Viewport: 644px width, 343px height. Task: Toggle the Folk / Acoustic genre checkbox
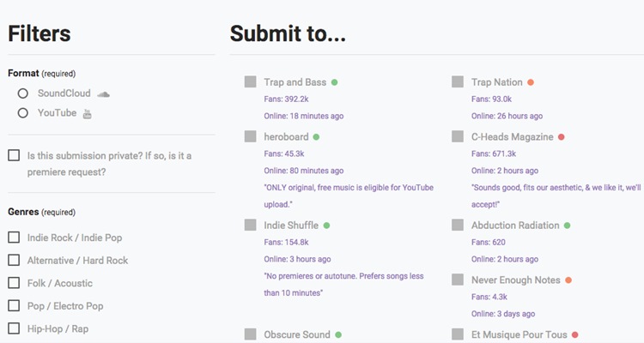(x=14, y=283)
